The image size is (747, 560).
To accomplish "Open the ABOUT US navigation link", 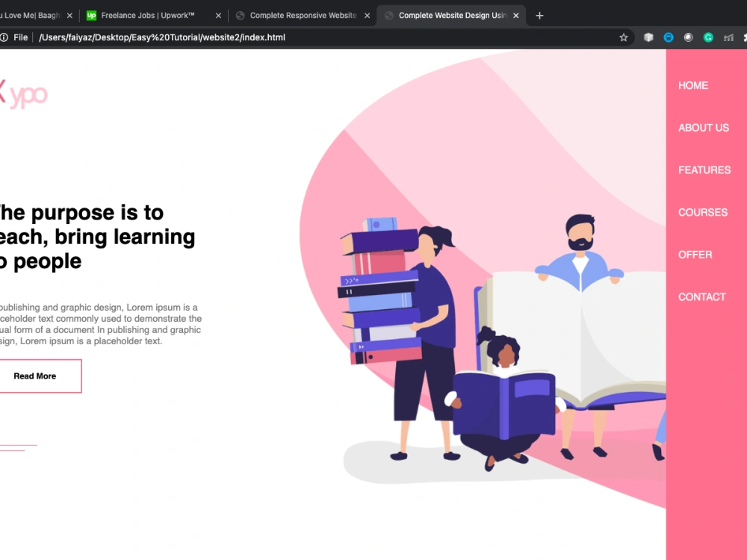I will [x=703, y=128].
